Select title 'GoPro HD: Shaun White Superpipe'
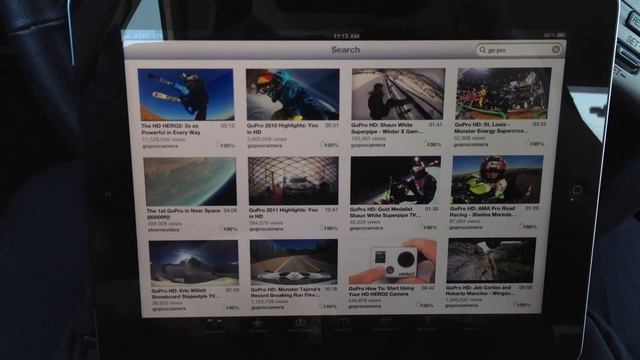This screenshot has width=640, height=360. (387, 128)
